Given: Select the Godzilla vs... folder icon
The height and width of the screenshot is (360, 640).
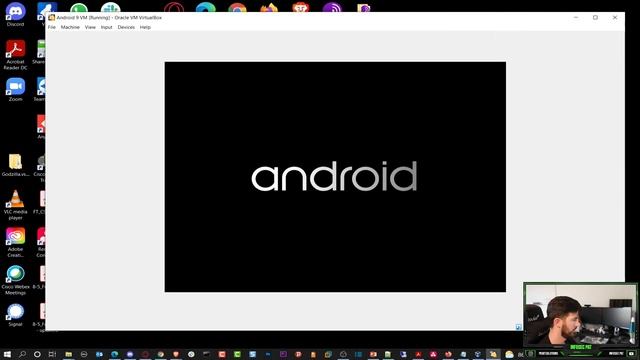Looking at the screenshot, I should [16, 165].
